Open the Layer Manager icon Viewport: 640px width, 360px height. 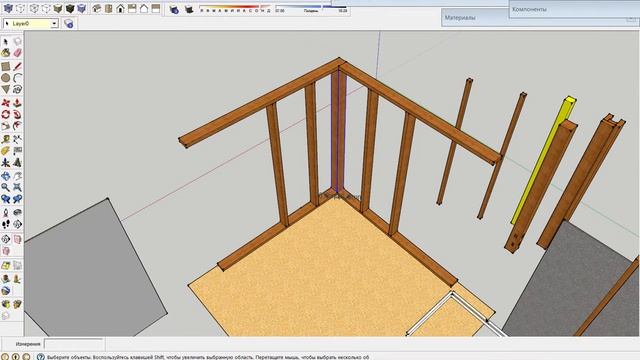[69, 24]
